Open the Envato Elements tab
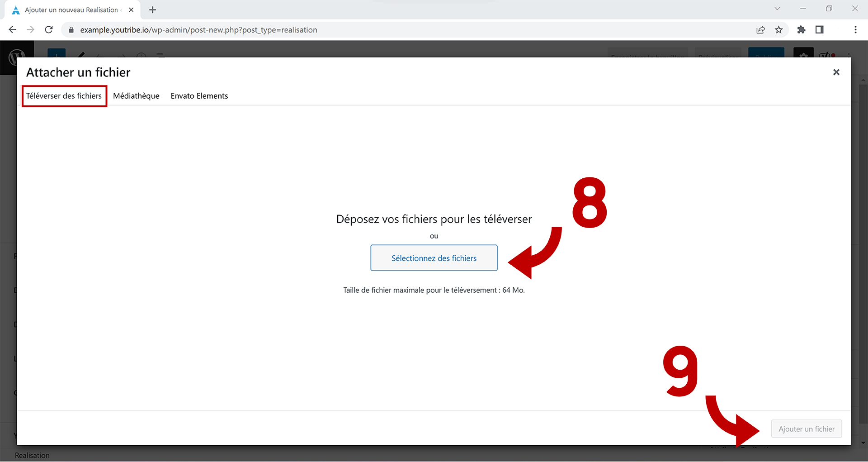 tap(199, 96)
